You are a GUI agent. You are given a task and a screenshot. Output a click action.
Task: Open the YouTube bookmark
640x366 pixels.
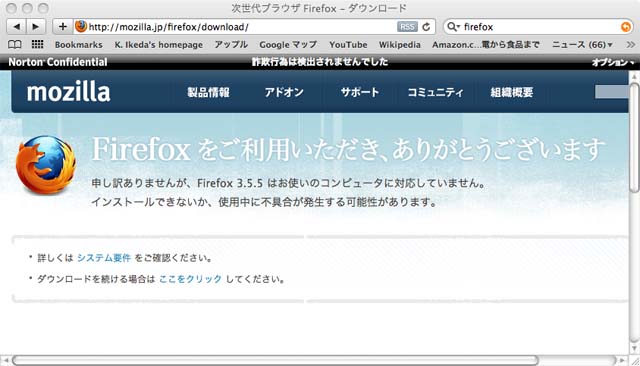pyautogui.click(x=348, y=44)
